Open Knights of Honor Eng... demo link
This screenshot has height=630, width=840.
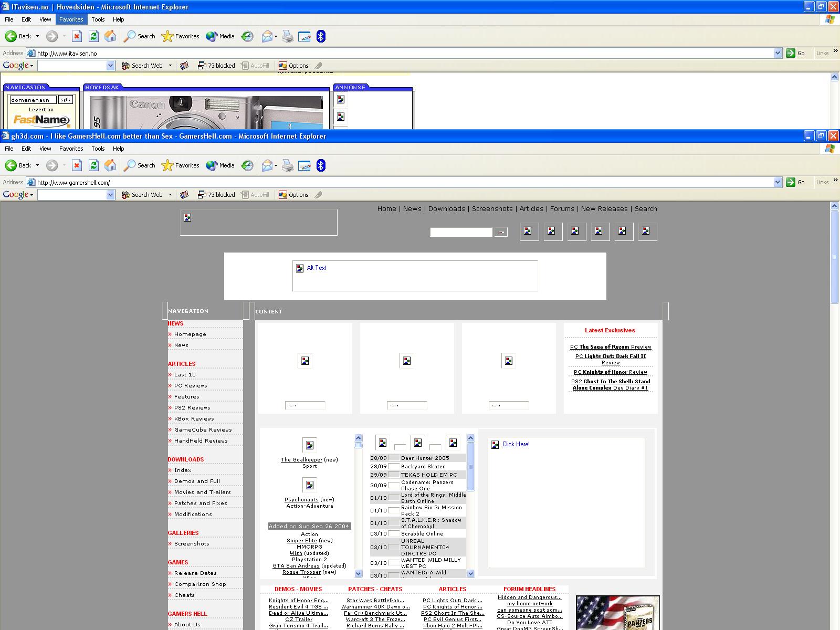click(x=299, y=600)
